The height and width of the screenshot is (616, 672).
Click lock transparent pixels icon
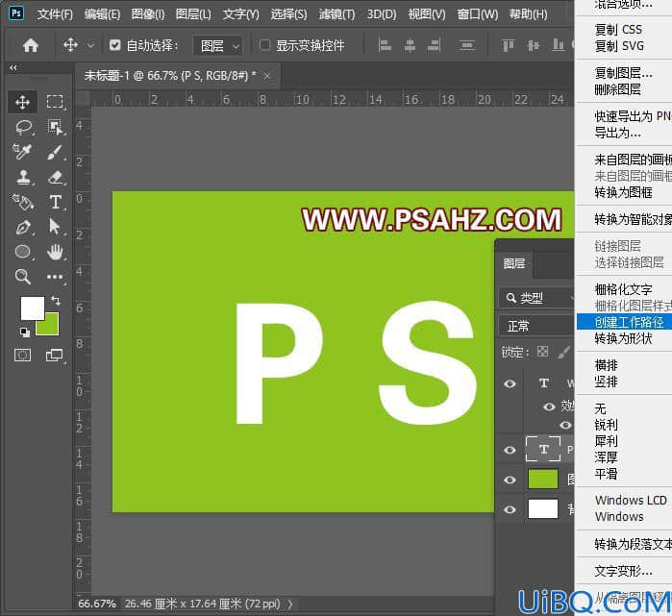(x=542, y=352)
